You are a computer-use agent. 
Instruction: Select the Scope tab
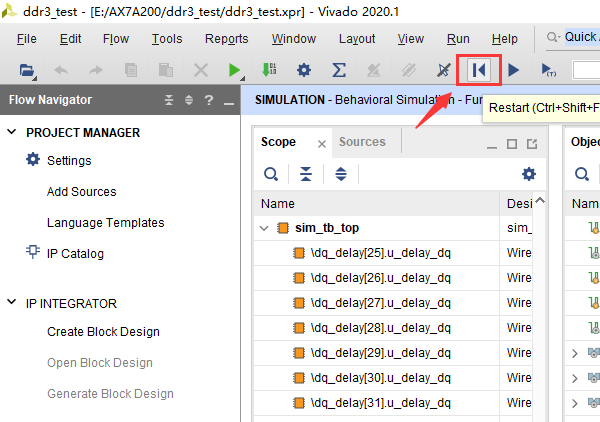[x=278, y=142]
